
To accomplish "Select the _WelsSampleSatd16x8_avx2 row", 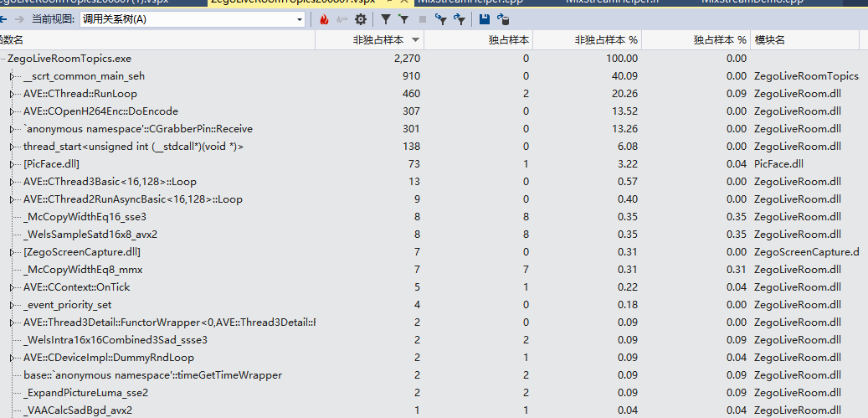I will [x=434, y=235].
